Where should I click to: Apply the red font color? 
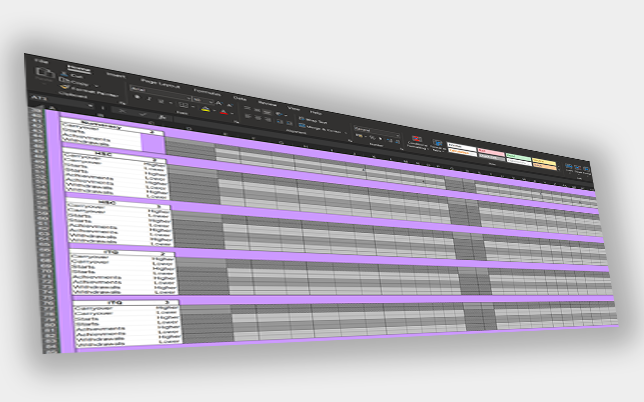click(x=223, y=112)
